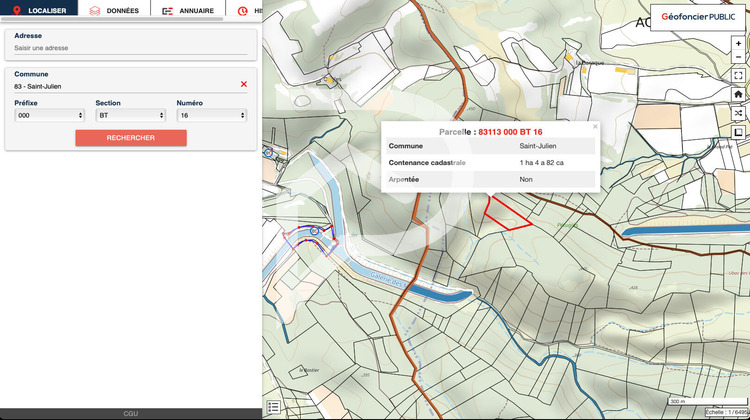The width and height of the screenshot is (750, 420).
Task: Close the Parcelle info popup
Action: coord(595,127)
